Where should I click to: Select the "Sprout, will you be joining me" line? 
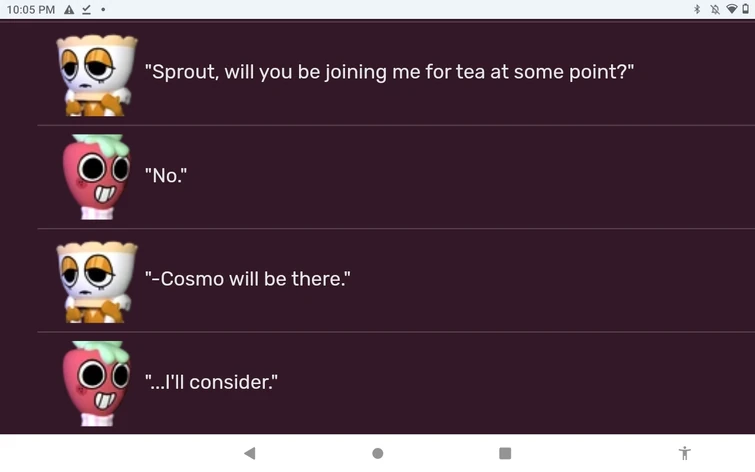(390, 73)
